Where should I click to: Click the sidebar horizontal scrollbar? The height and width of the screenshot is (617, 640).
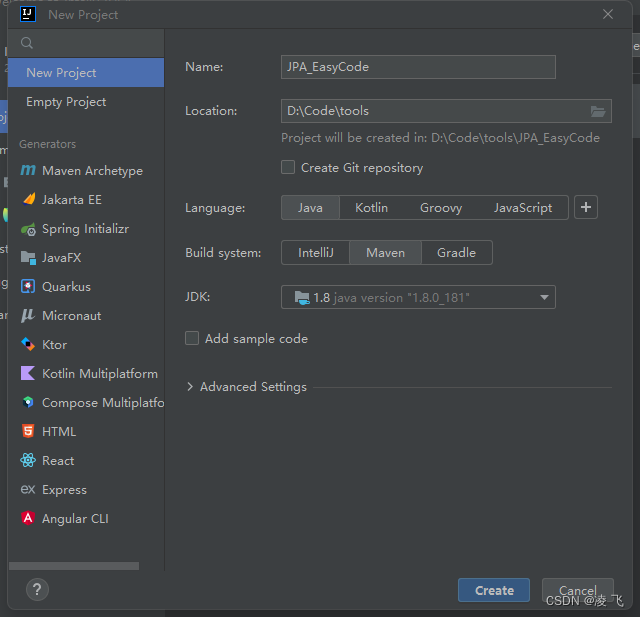(74, 566)
